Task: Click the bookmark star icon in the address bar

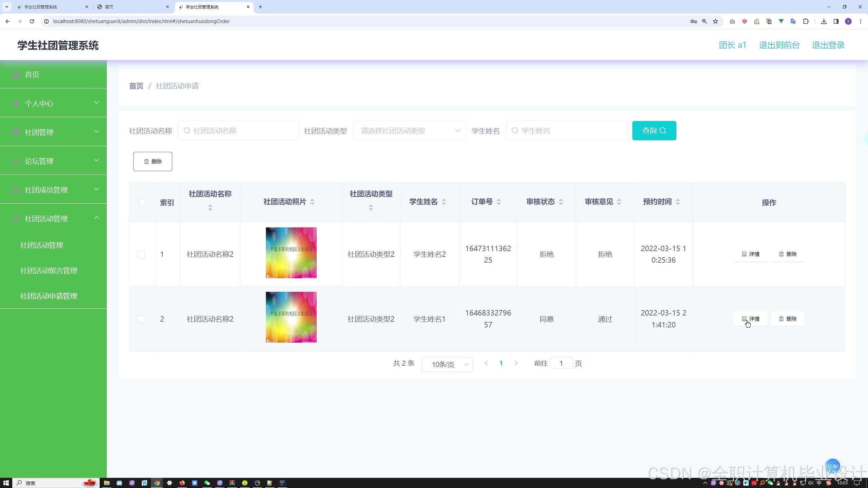Action: tap(715, 21)
